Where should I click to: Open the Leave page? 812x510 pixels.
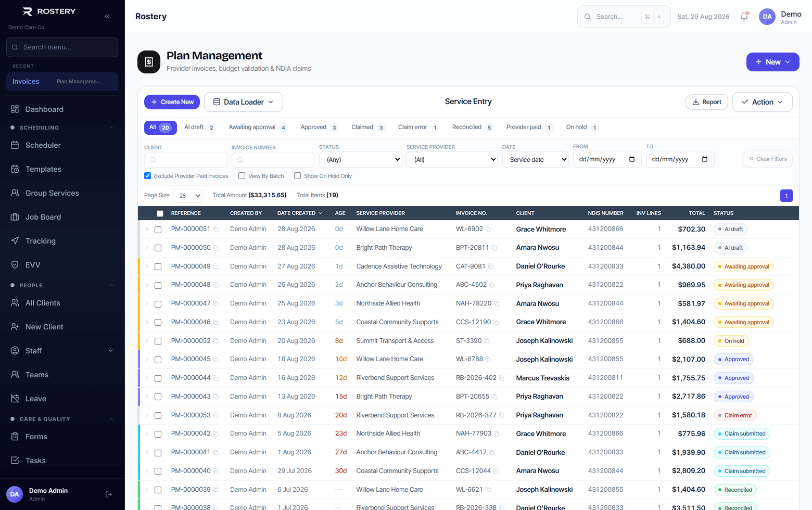click(x=62, y=399)
